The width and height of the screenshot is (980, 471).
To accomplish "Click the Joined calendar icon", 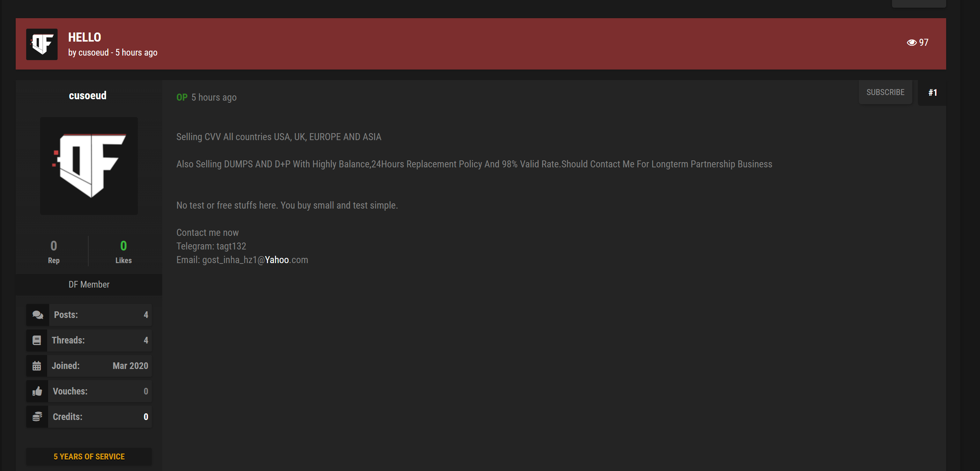I will click(37, 366).
